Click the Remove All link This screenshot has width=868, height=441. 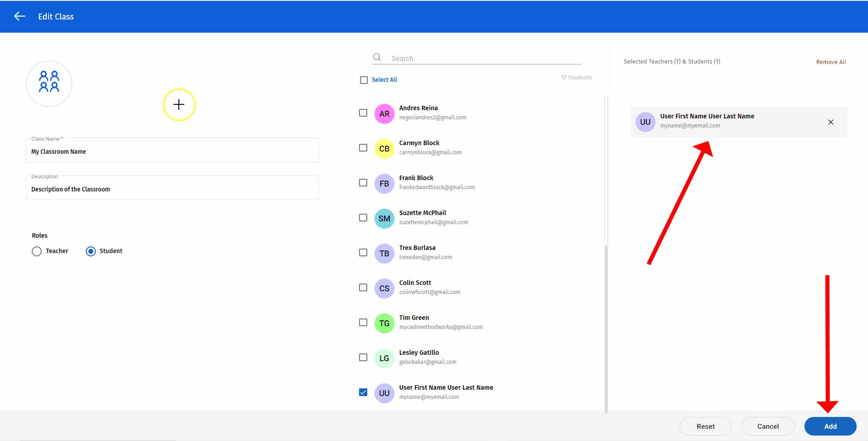click(x=831, y=62)
